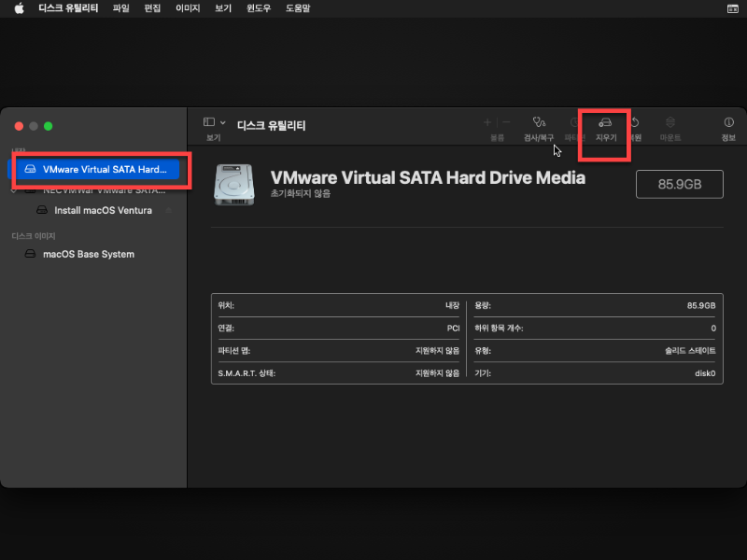The height and width of the screenshot is (560, 747).
Task: Click the 하위 항목 개수 row label
Action: coord(499,329)
